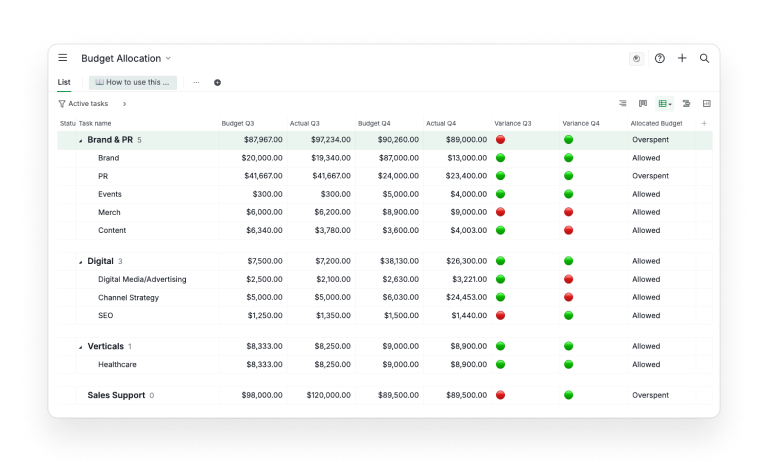Click the $87,967.00 Budget Q3 cell
Image resolution: width=768 pixels, height=462 pixels.
click(x=263, y=140)
